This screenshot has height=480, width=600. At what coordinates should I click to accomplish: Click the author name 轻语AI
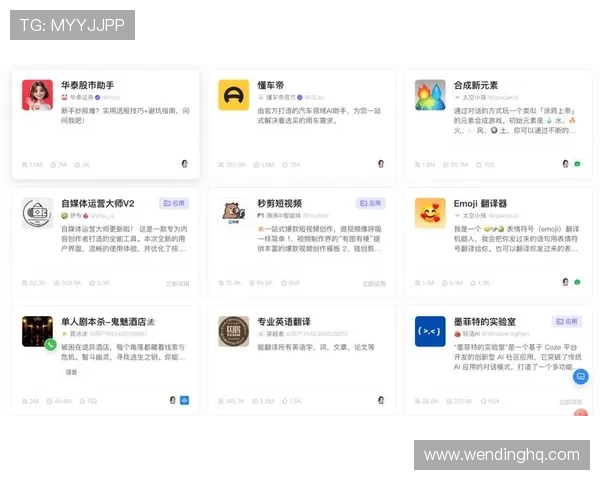(x=471, y=334)
